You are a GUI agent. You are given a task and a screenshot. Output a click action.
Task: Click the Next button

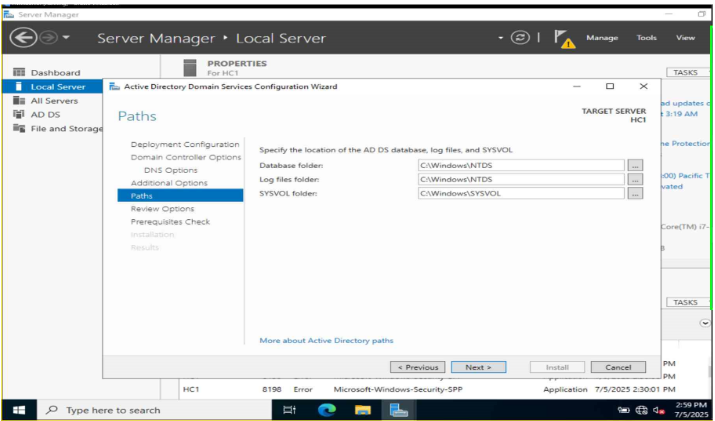pos(478,367)
